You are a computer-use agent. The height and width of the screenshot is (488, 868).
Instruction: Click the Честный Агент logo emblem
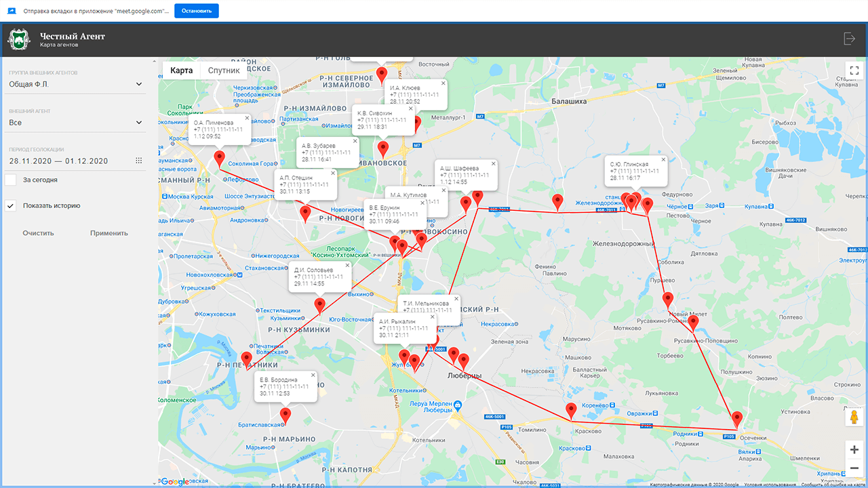coord(19,39)
